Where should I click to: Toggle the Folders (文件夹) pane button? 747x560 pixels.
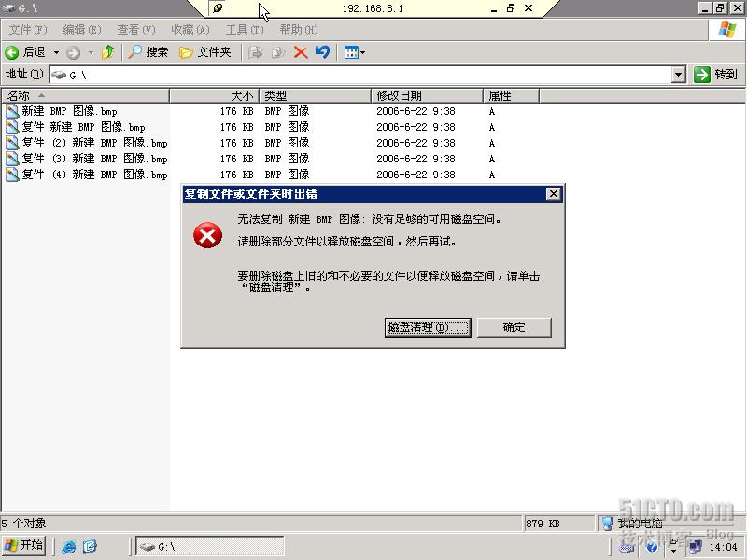coord(204,52)
